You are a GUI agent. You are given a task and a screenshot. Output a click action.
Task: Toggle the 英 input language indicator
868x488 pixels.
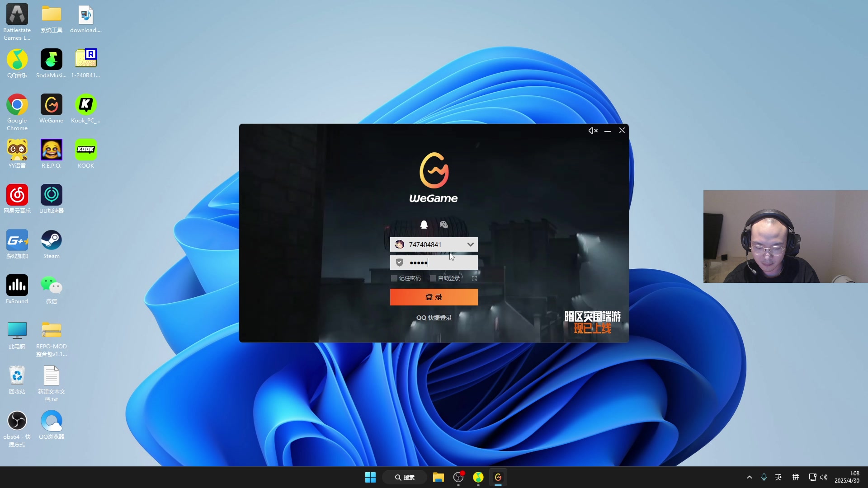778,477
